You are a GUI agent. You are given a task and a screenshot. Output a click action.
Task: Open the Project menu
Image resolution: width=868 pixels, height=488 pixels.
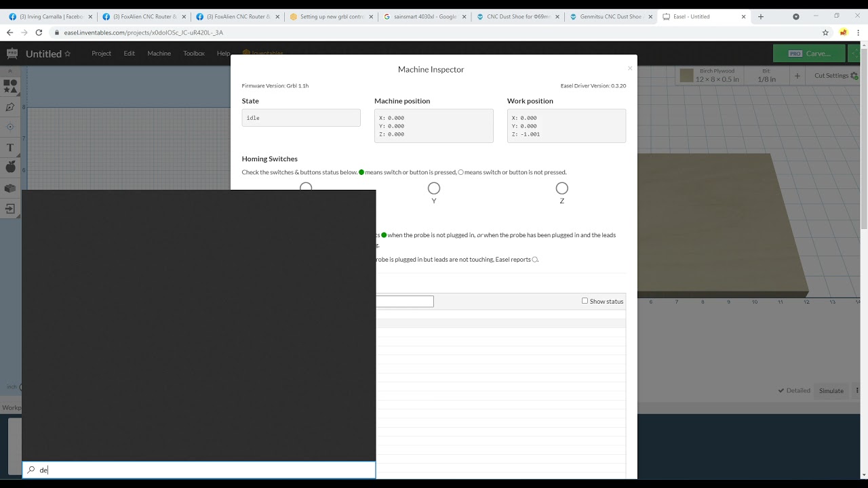[101, 54]
